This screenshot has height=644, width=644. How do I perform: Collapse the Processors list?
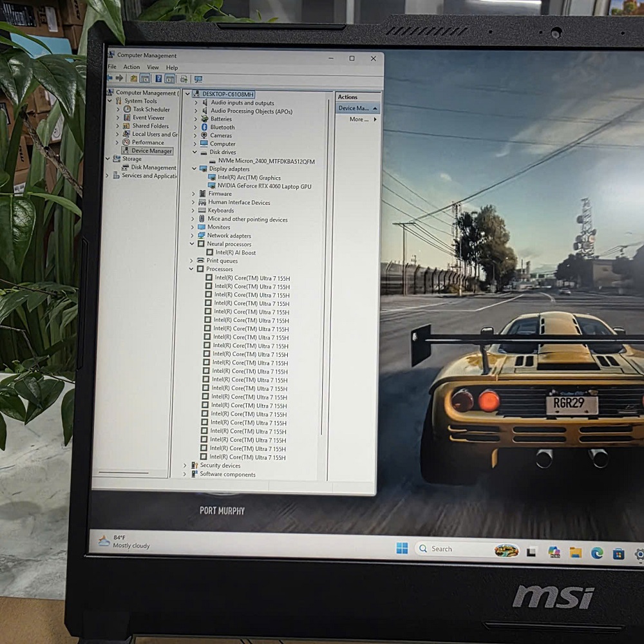(x=191, y=269)
